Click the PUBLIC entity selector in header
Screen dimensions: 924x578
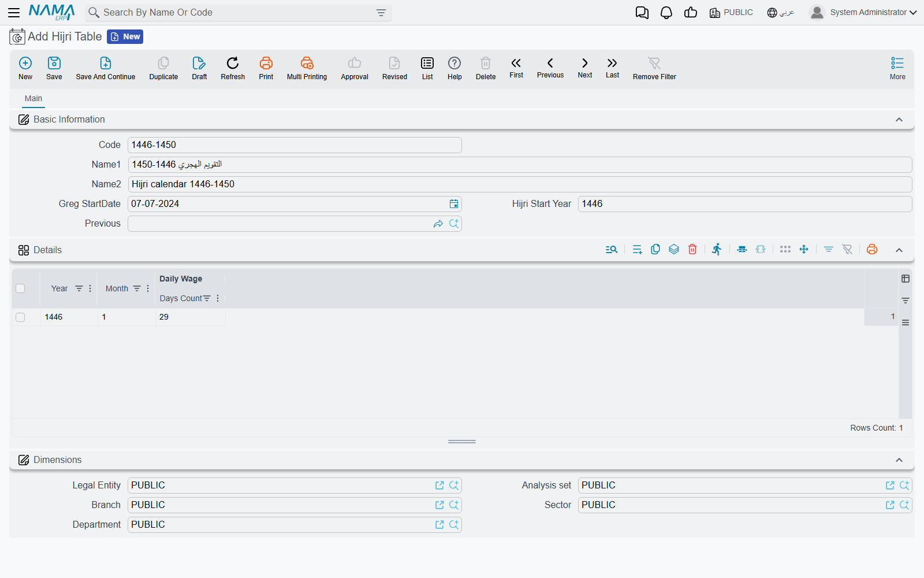click(731, 12)
